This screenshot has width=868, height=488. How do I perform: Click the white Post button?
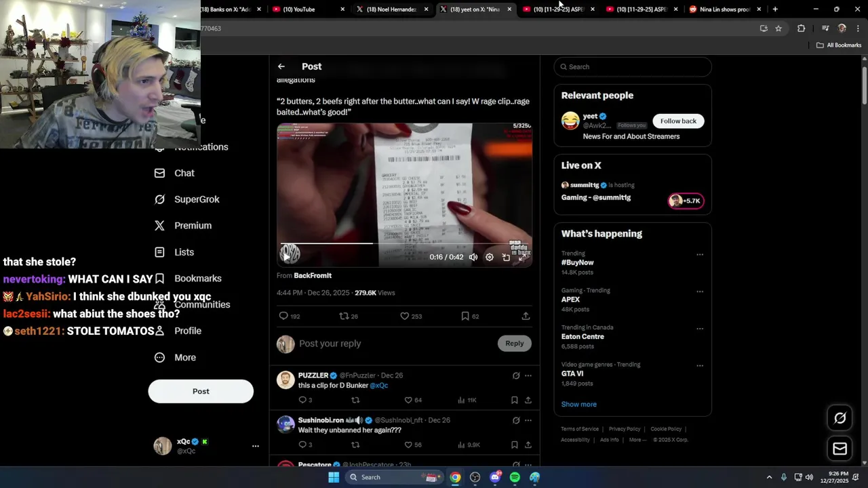[201, 391]
